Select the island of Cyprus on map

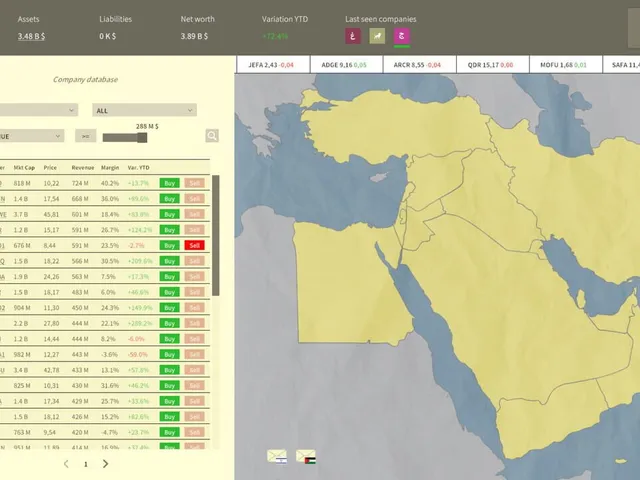[380, 177]
